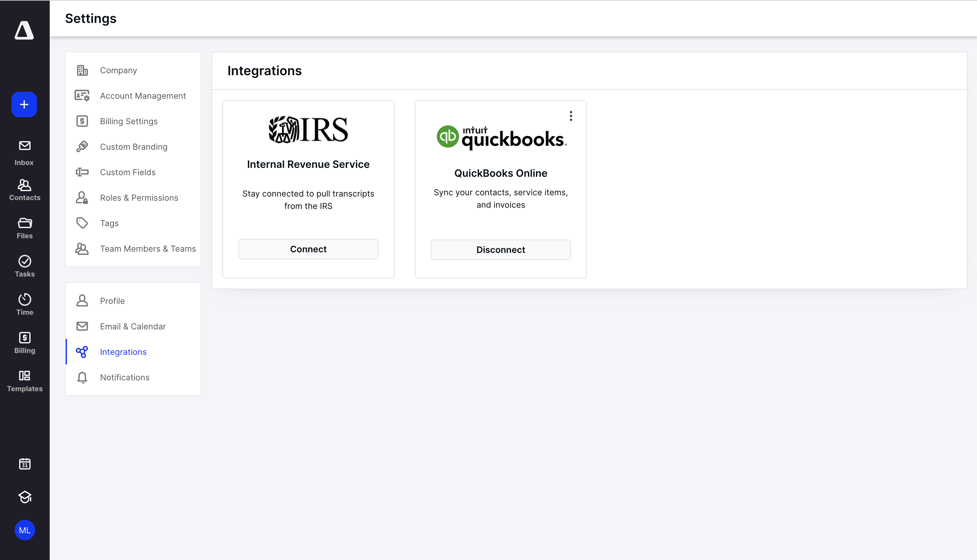Click the Roles & Permissions lock icon
This screenshot has height=560, width=977.
click(82, 198)
